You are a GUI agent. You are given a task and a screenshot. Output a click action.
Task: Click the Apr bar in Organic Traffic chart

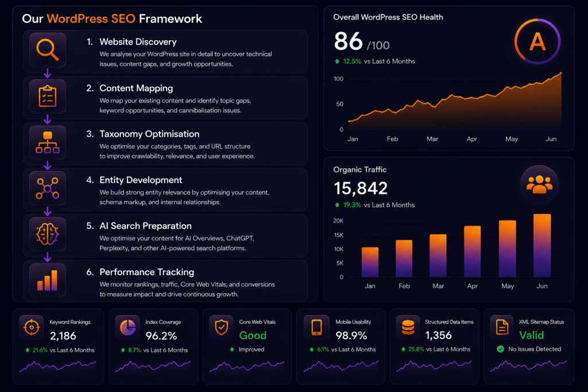[472, 251]
